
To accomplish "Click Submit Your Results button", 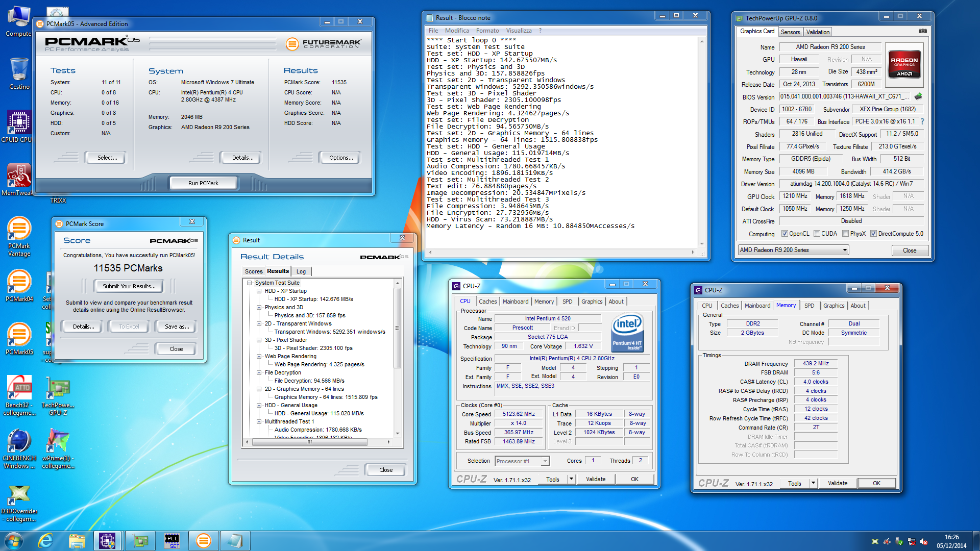I will click(x=129, y=286).
